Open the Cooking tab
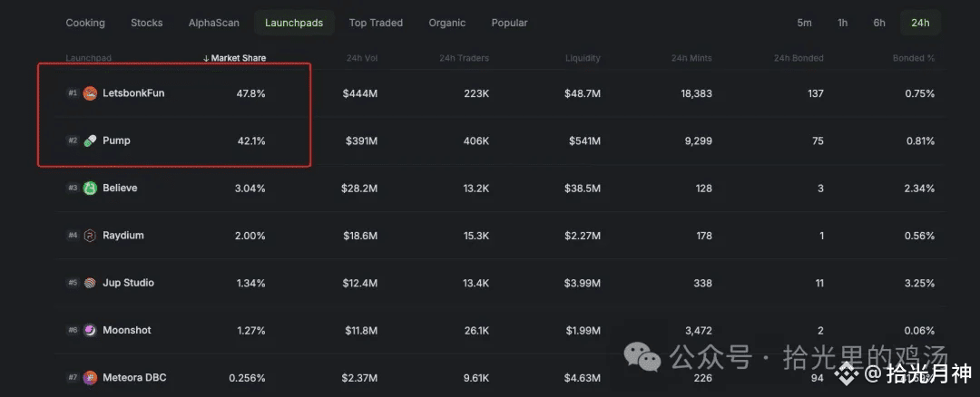The image size is (980, 397). [85, 23]
